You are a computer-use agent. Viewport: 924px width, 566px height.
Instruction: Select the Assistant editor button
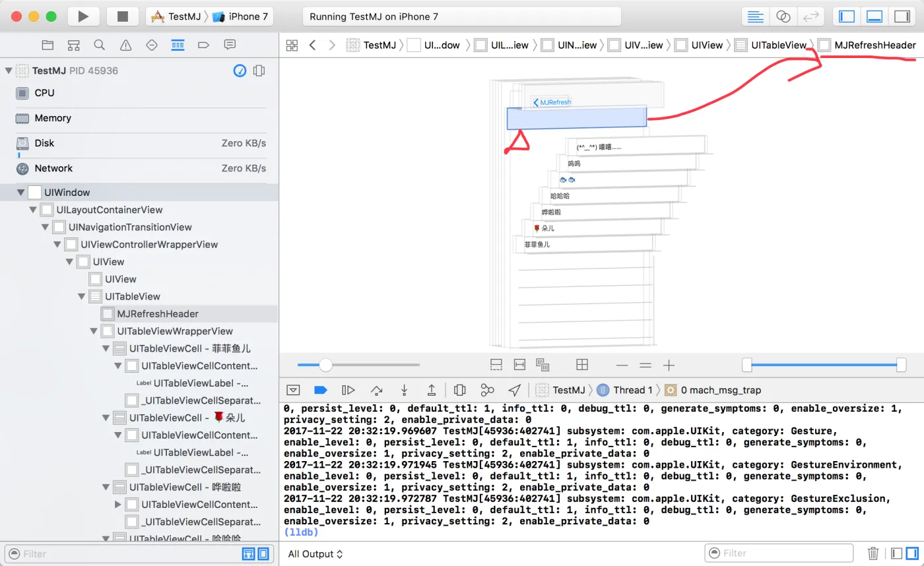pos(783,16)
